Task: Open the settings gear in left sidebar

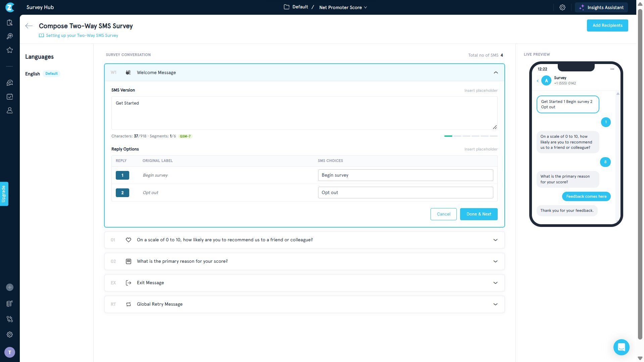Action: 10,335
